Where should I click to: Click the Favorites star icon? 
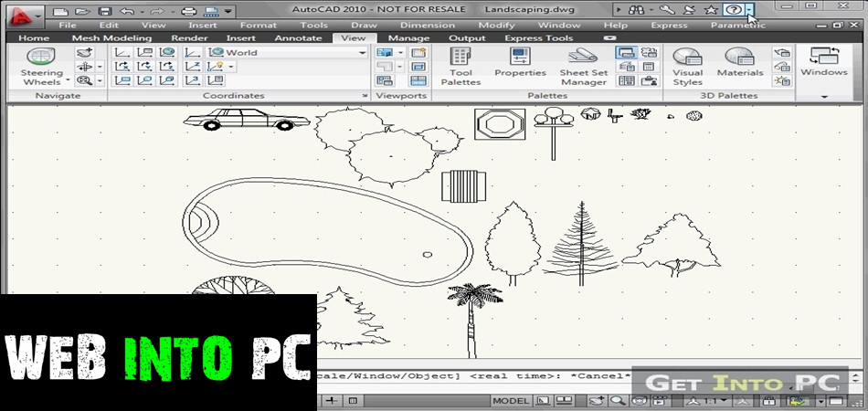[711, 9]
